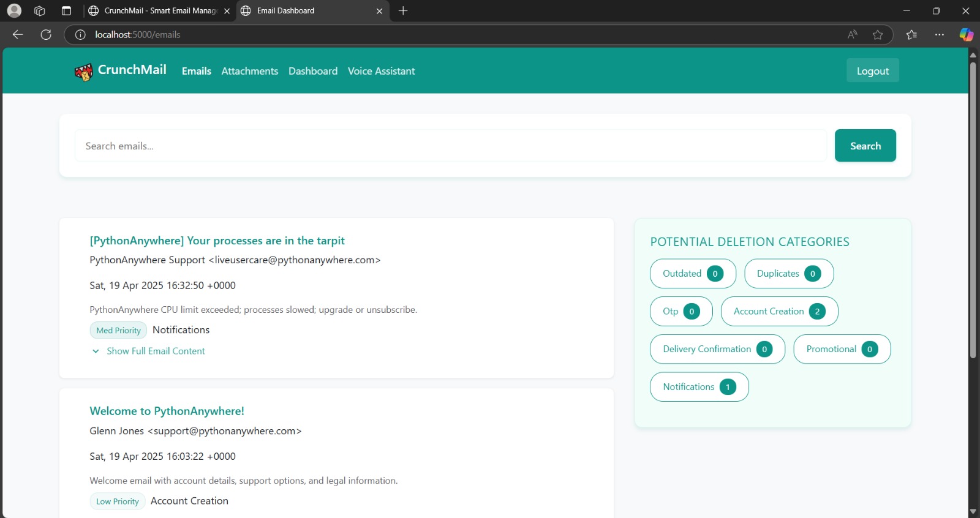This screenshot has width=980, height=518.
Task: Select Notifications deletion category pill
Action: pyautogui.click(x=699, y=387)
